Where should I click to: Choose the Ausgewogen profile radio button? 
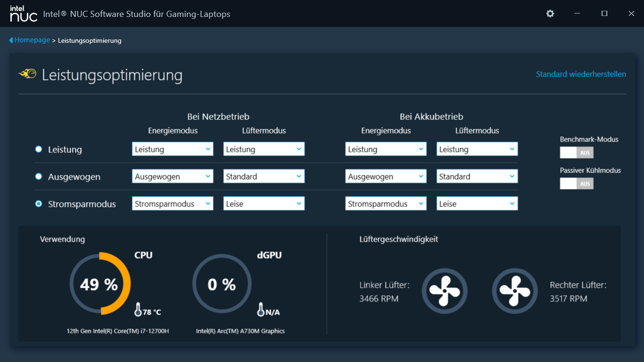[x=39, y=177]
